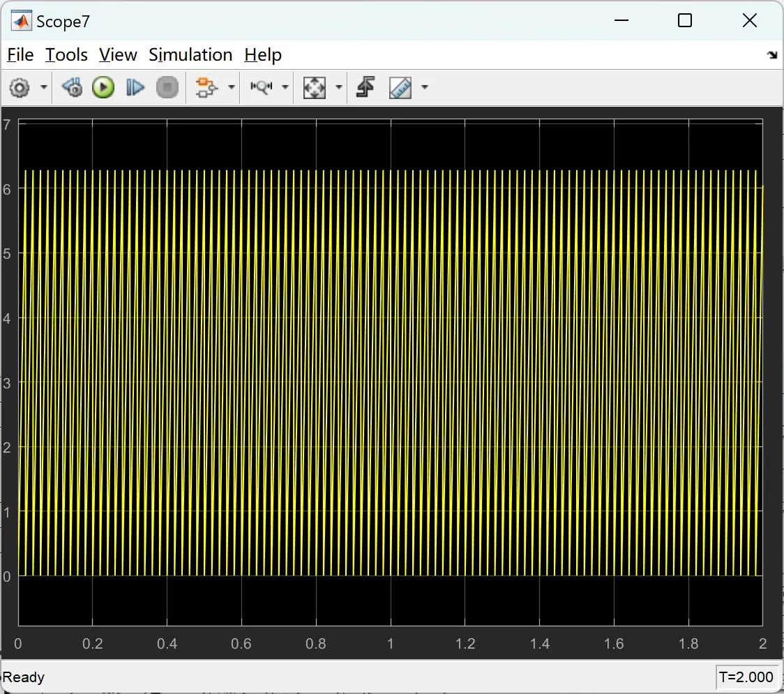Run the simulation with the green play button

point(103,87)
